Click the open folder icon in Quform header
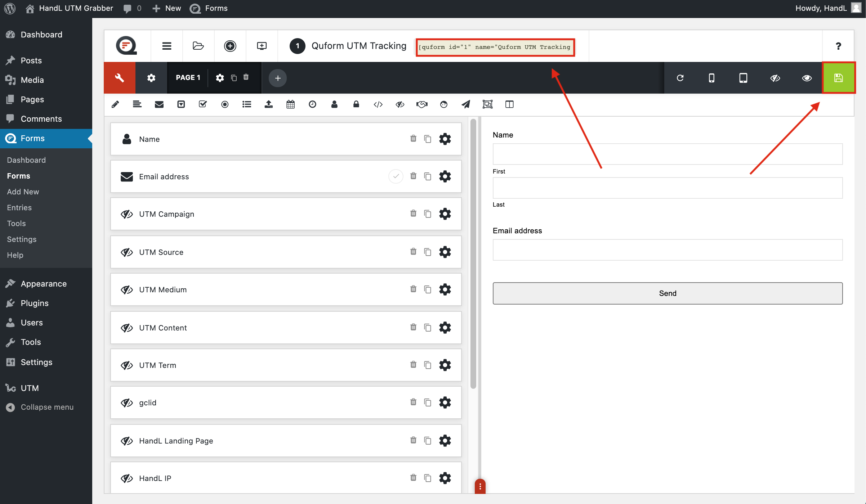The image size is (866, 504). 198,46
